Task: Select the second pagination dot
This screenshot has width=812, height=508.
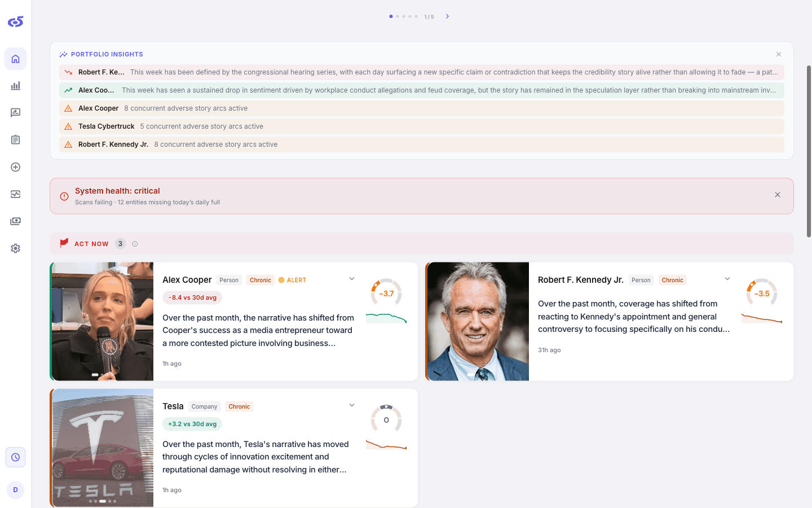Action: click(398, 16)
